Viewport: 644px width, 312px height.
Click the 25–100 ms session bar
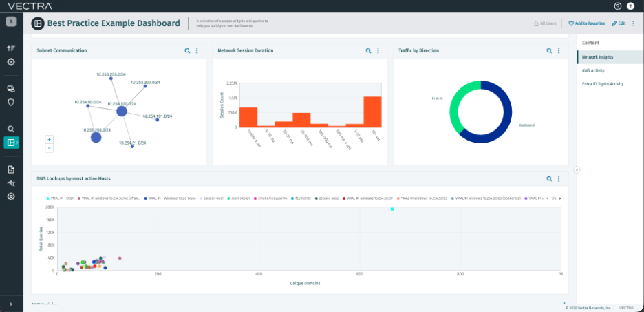[301, 120]
